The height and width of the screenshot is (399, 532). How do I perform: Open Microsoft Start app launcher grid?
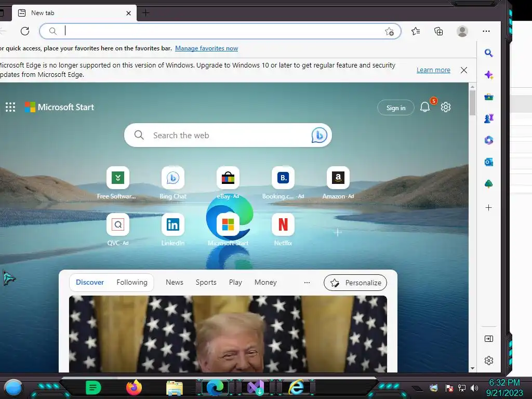(10, 107)
